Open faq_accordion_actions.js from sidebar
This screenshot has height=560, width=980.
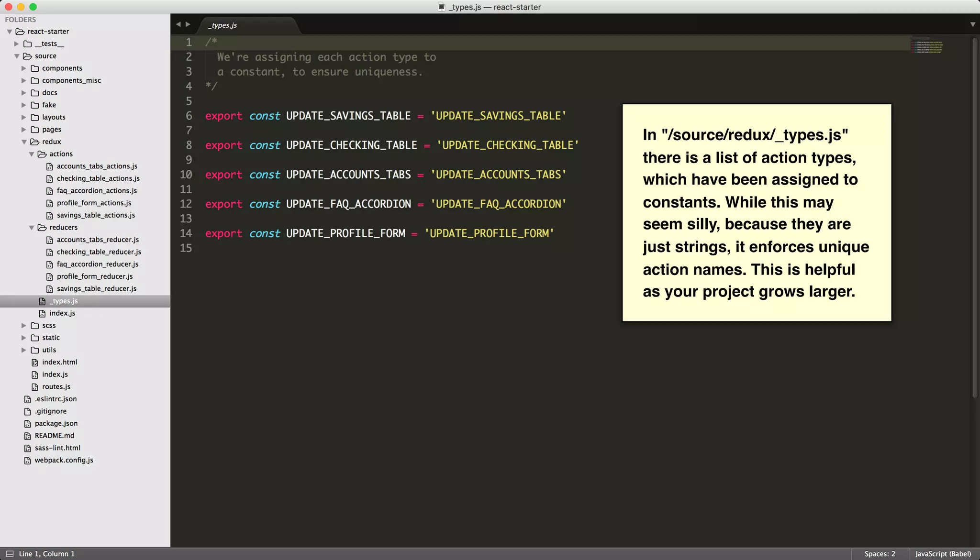(x=97, y=191)
